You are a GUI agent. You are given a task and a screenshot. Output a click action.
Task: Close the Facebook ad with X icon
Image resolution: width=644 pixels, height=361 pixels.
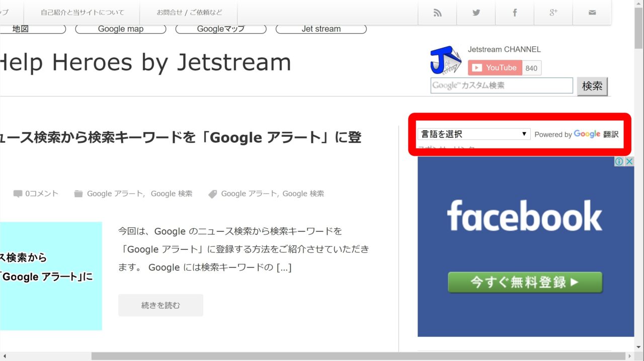point(629,161)
